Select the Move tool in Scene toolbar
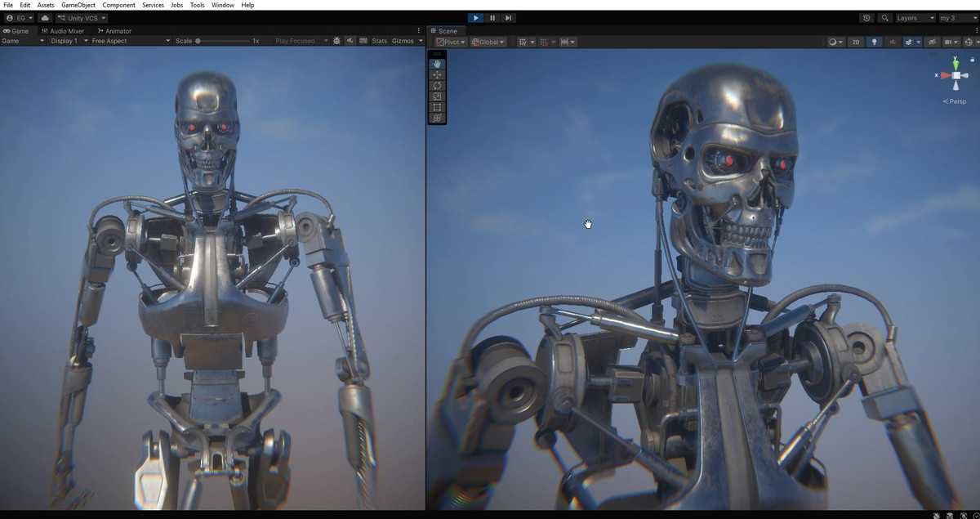 [x=437, y=74]
